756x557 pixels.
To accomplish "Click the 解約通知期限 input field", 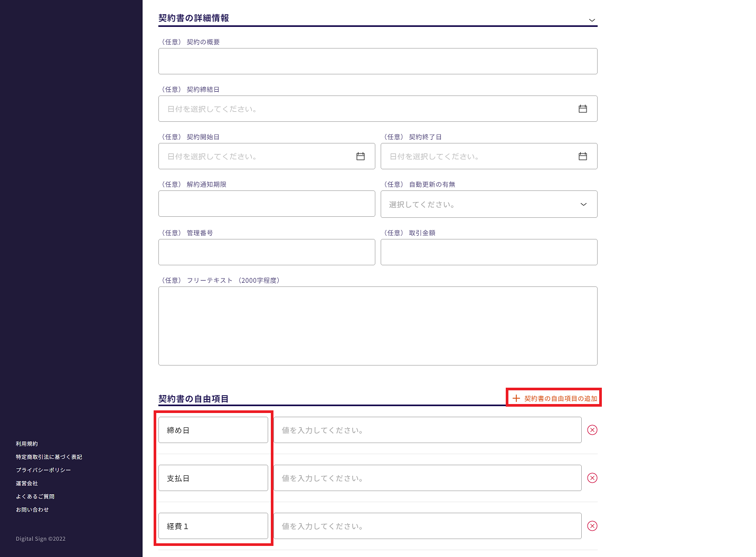I will (267, 204).
